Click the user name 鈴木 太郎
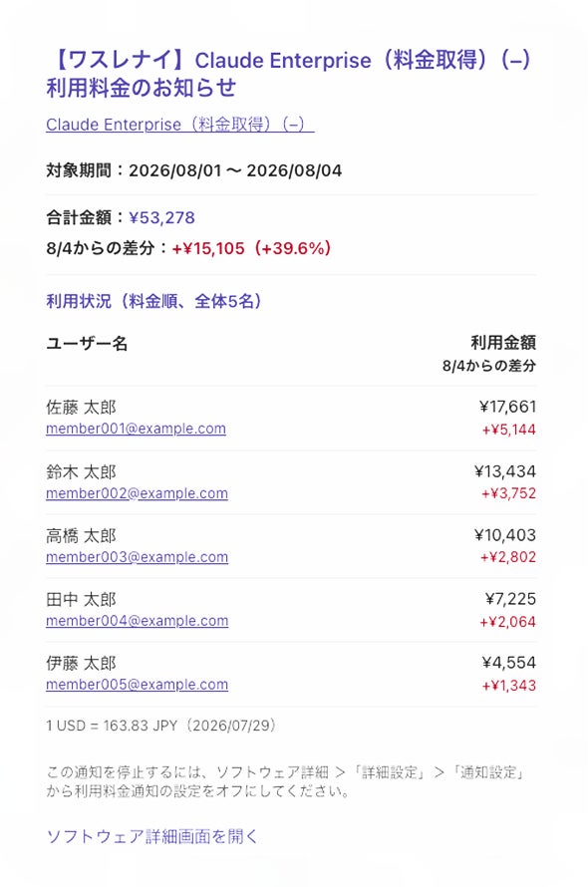 tap(81, 471)
